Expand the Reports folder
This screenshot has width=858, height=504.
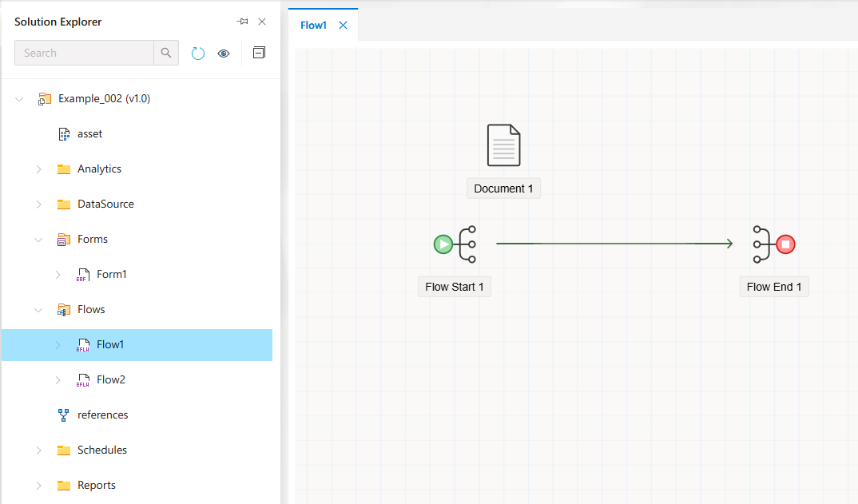pos(38,486)
